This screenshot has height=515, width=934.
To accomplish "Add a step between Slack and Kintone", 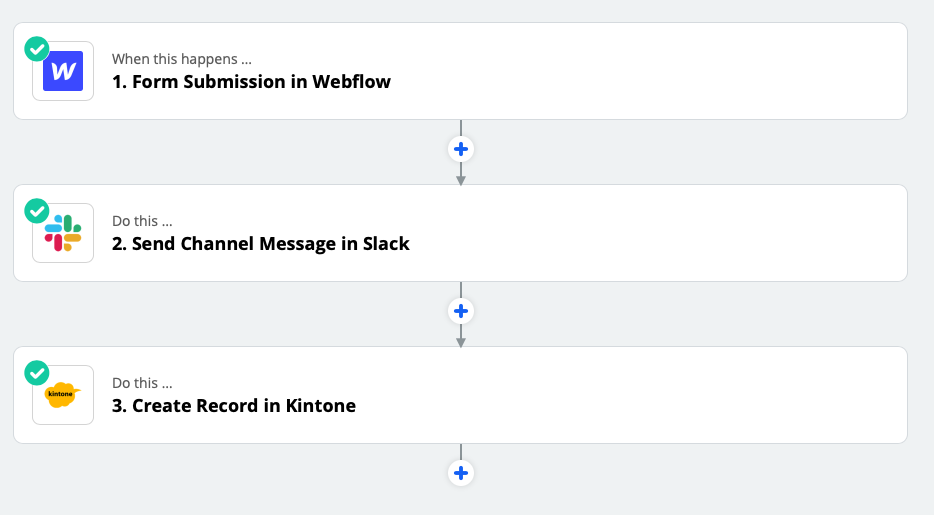I will click(460, 311).
